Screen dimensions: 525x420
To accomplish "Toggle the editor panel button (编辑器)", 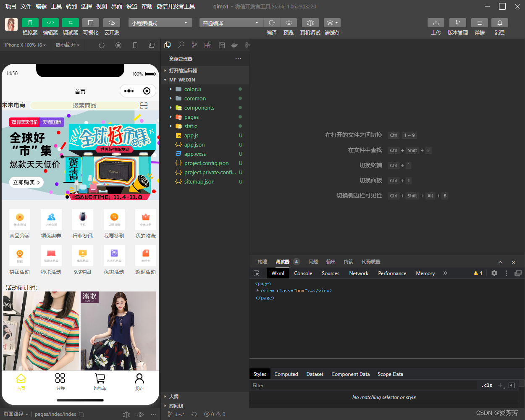I will point(50,23).
